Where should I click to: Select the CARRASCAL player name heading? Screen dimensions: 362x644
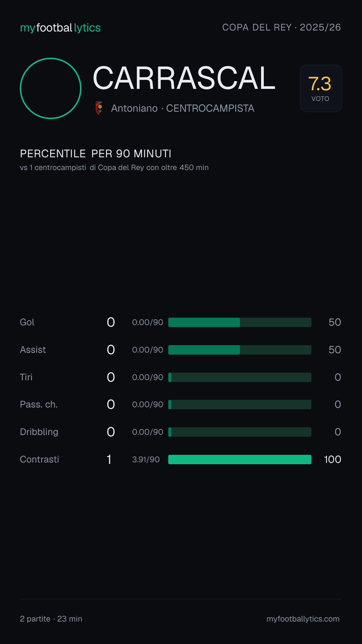click(x=184, y=78)
